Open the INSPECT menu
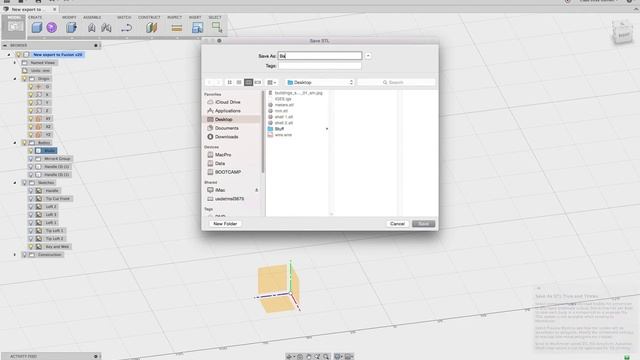This screenshot has width=640, height=360. [x=174, y=17]
